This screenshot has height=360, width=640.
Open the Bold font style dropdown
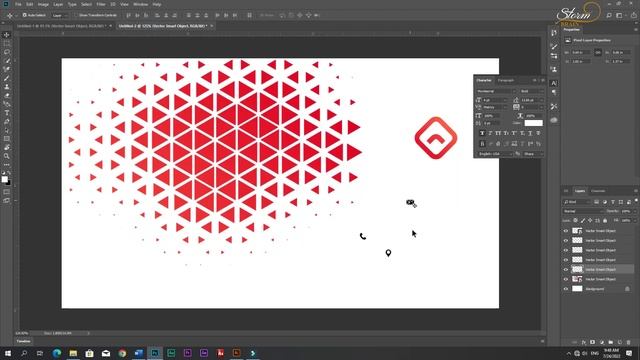click(x=531, y=91)
